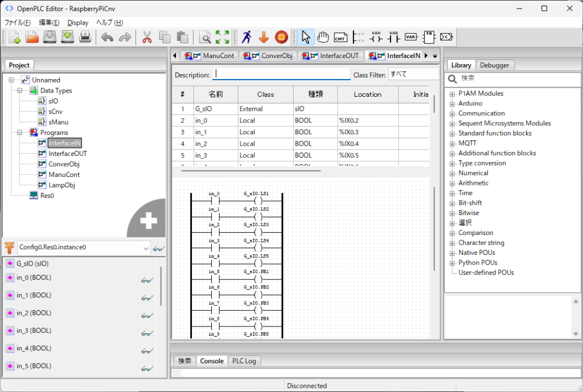The image size is (583, 392).
Task: Collapse the Data Types tree node
Action: pos(20,90)
